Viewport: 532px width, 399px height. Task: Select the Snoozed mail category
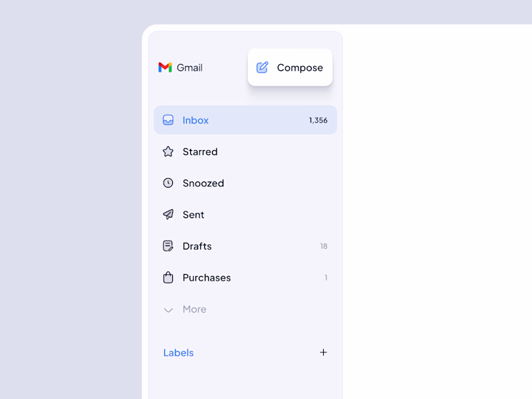(x=203, y=183)
